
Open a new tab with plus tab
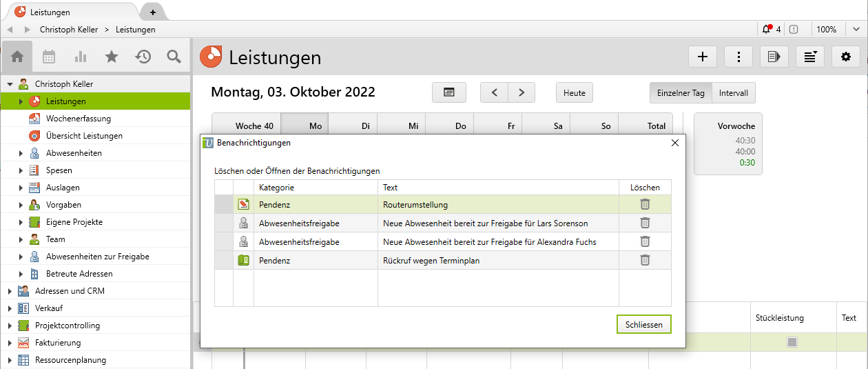click(152, 12)
